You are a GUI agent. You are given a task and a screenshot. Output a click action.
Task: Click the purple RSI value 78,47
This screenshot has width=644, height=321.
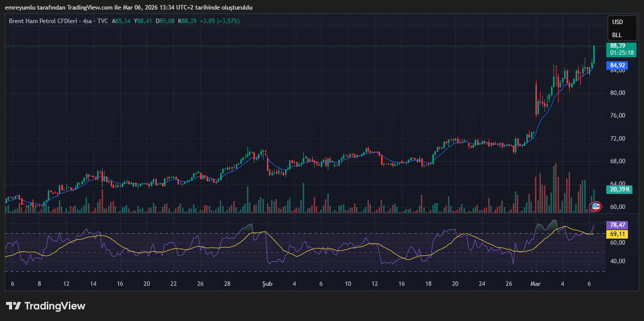pyautogui.click(x=617, y=225)
